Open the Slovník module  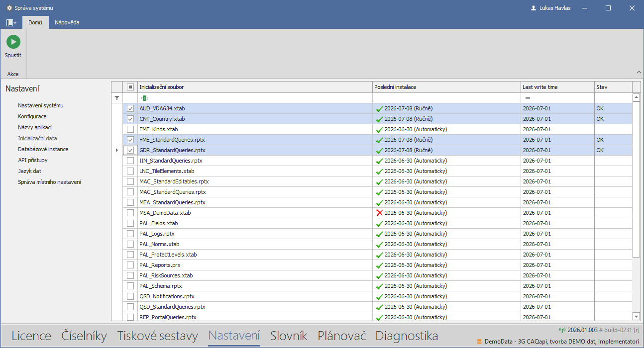point(289,336)
